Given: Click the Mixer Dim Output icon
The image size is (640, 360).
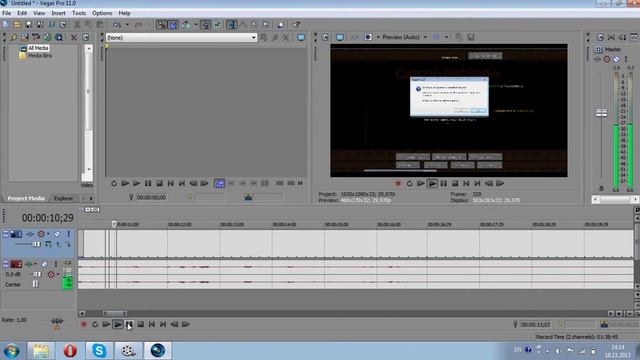Looking at the screenshot, I should pyautogui.click(x=622, y=37).
